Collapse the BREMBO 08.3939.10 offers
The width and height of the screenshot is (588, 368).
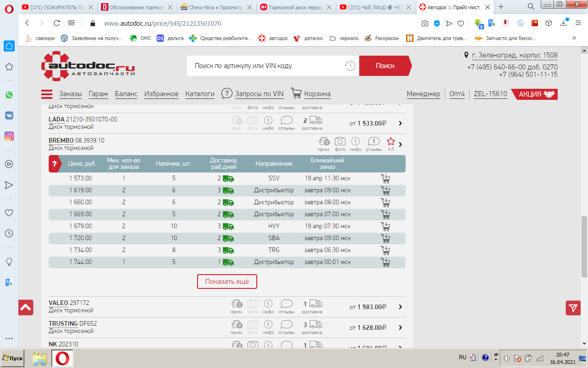(400, 144)
